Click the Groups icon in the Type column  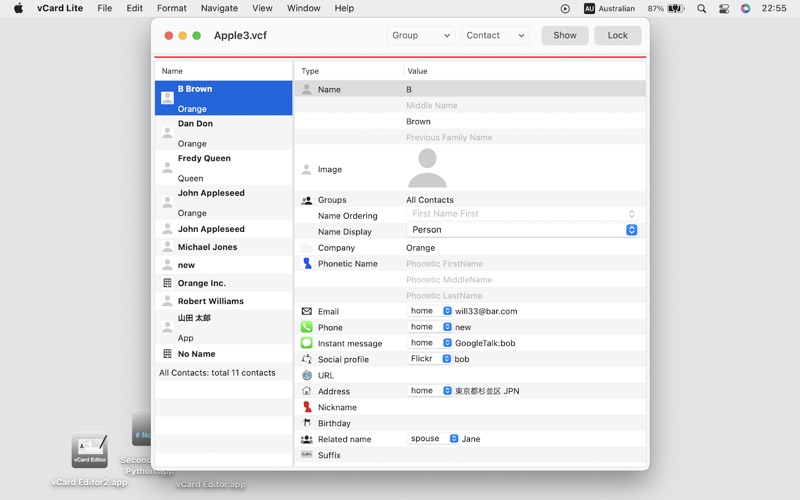pyautogui.click(x=307, y=200)
